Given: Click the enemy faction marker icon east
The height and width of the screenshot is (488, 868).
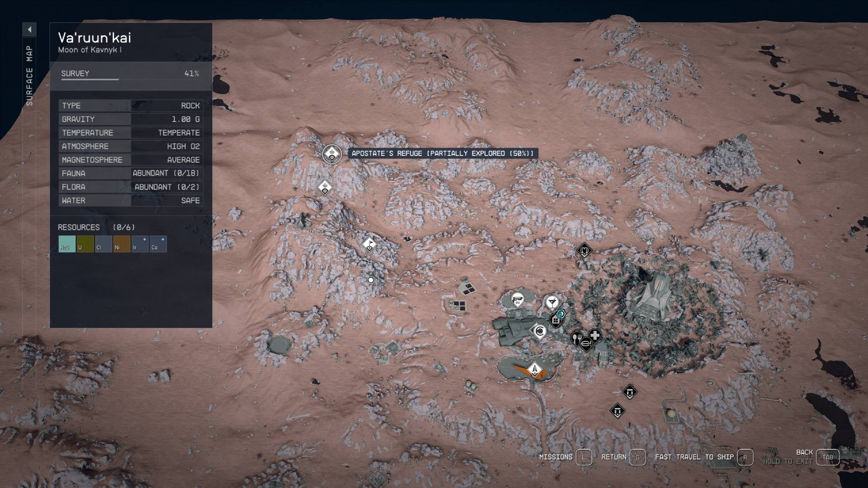Looking at the screenshot, I should 584,250.
